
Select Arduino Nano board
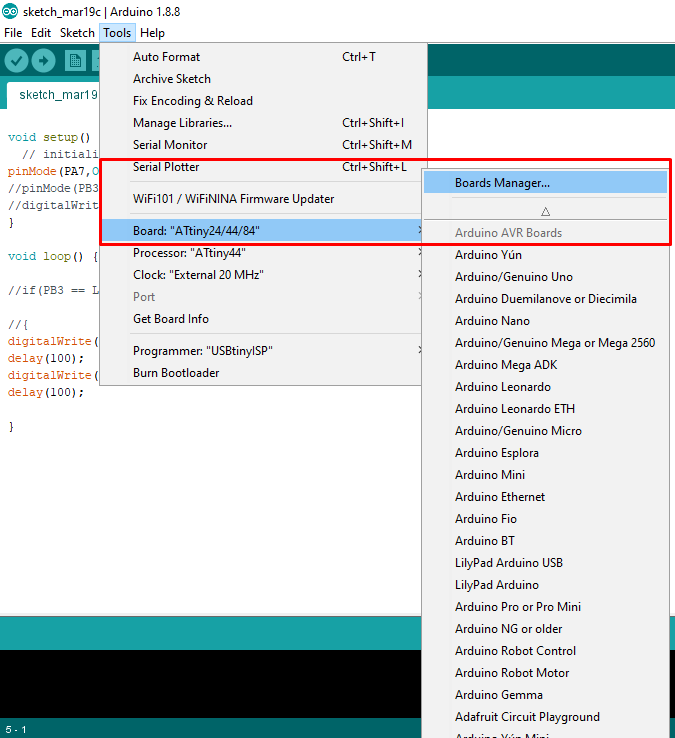point(546,321)
